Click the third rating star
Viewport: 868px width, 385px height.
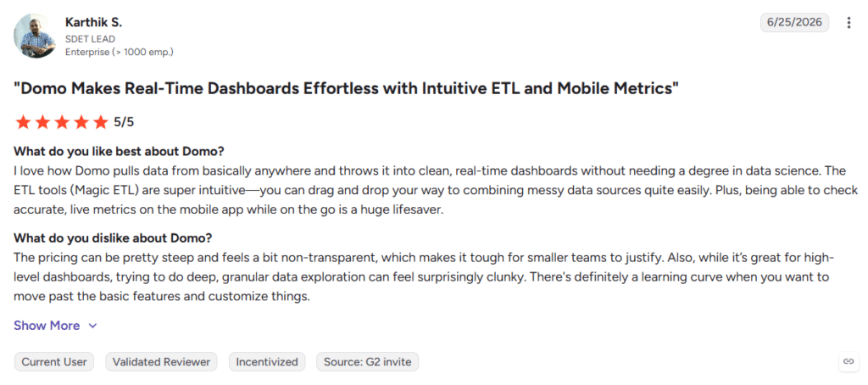point(61,122)
